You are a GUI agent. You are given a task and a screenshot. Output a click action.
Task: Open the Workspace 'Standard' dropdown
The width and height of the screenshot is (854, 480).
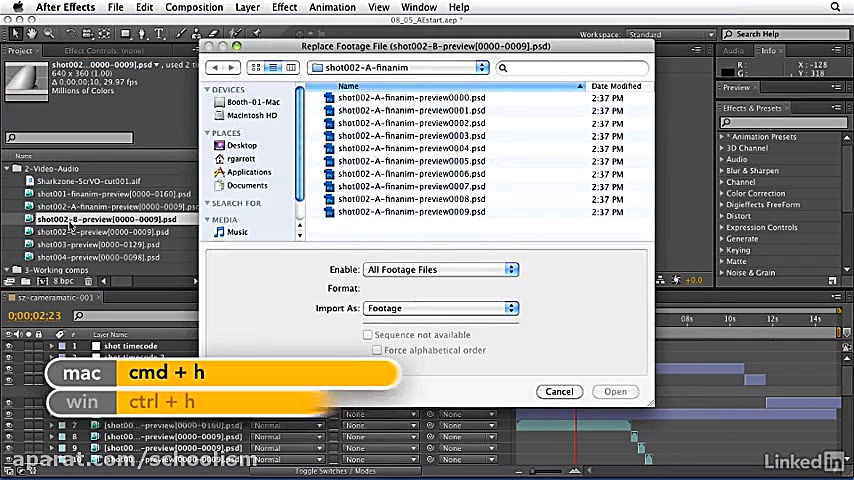[x=670, y=34]
